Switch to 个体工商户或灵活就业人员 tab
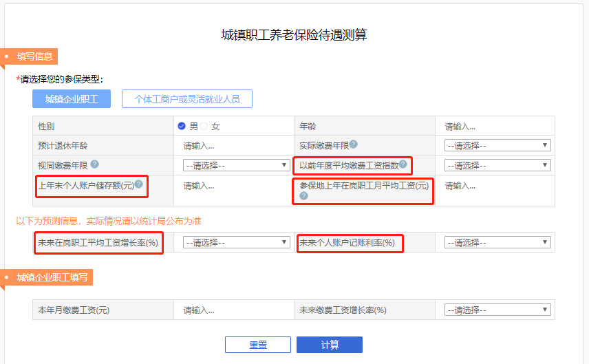 (x=187, y=99)
